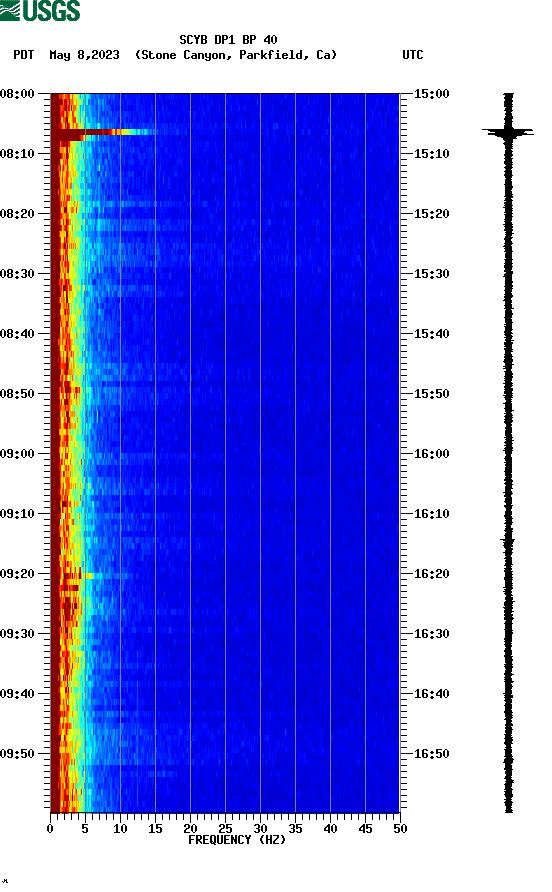
Task: Click the 09:00 PDT time label
Action: click(17, 454)
